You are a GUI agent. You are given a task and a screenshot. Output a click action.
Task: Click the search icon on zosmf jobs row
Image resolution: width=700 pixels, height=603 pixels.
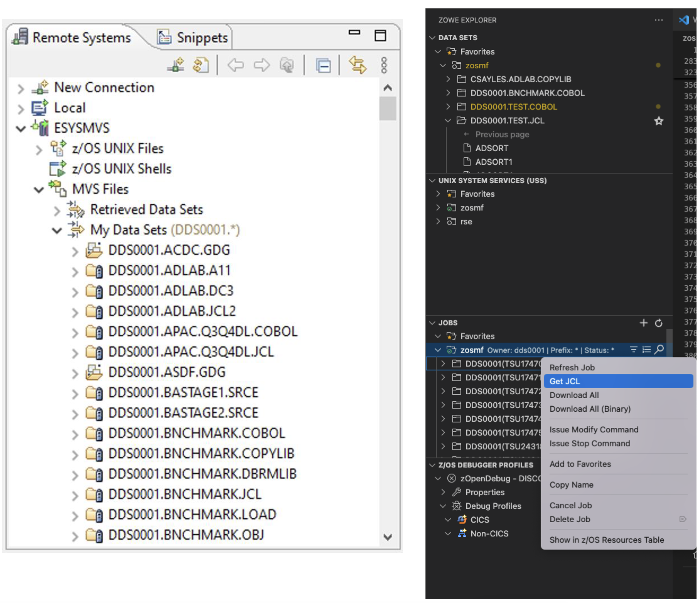659,350
